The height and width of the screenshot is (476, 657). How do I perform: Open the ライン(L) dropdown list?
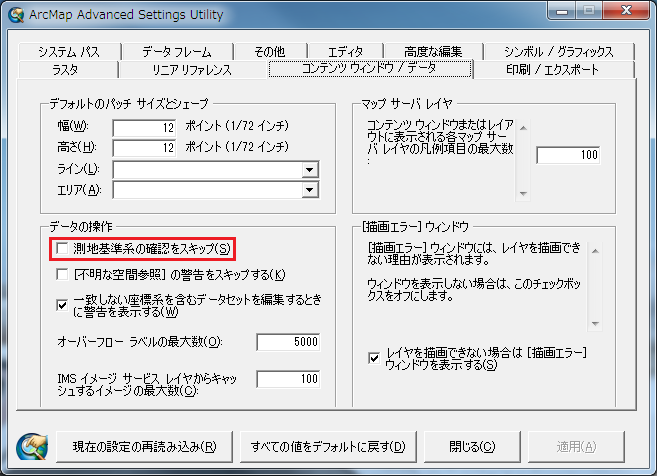tap(309, 170)
